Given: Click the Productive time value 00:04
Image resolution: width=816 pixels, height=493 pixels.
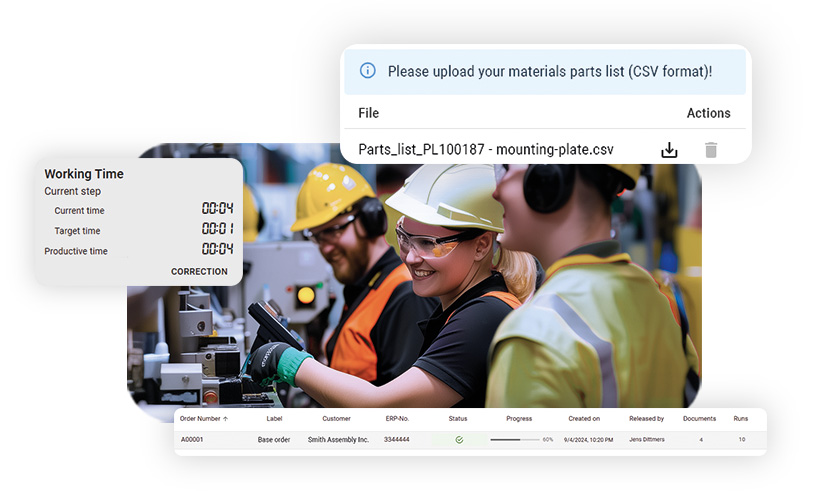Looking at the screenshot, I should click(x=218, y=249).
